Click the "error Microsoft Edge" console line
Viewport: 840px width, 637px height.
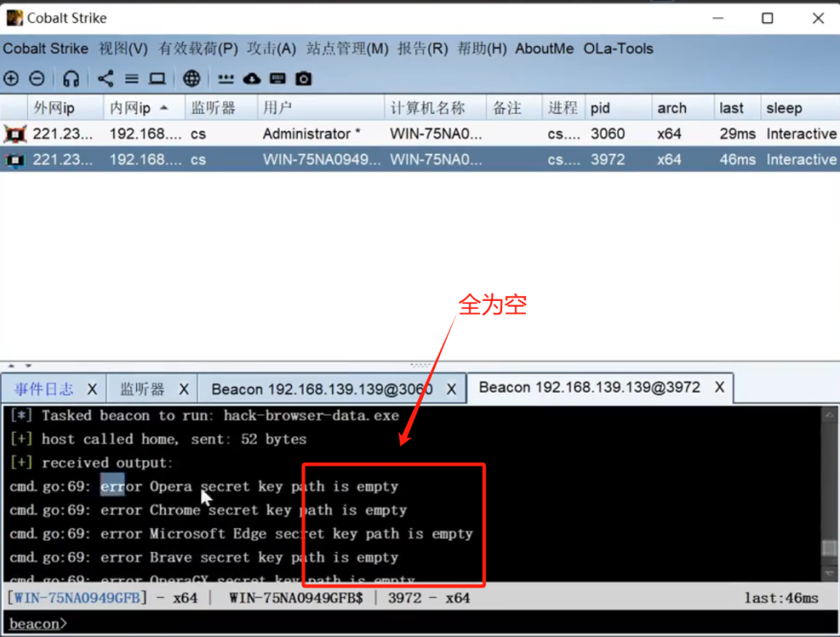(242, 534)
